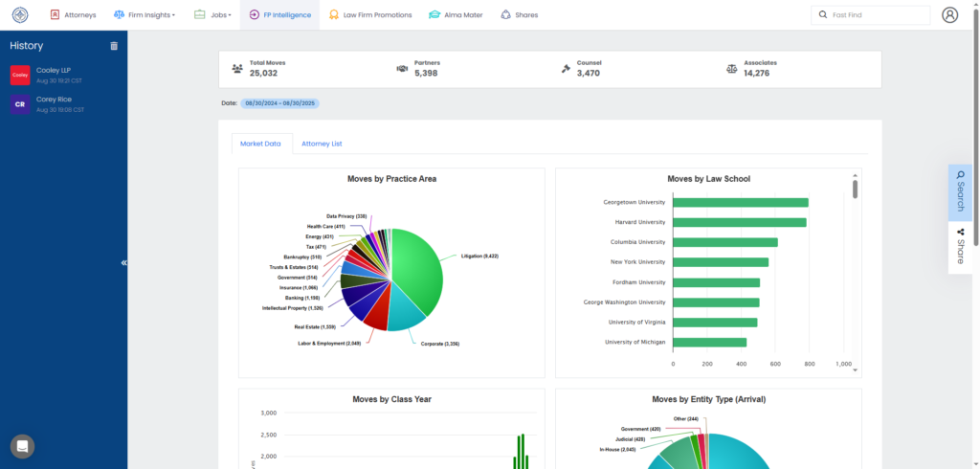Open the user profile avatar icon
980x469 pixels.
949,15
